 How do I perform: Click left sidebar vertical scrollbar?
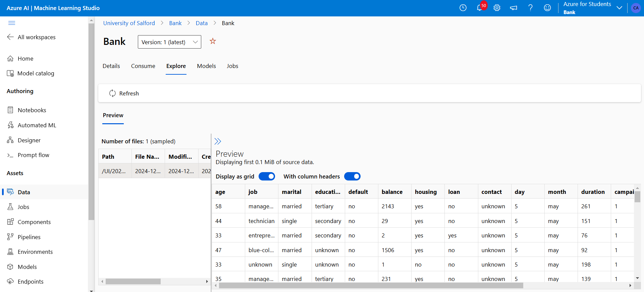91,121
